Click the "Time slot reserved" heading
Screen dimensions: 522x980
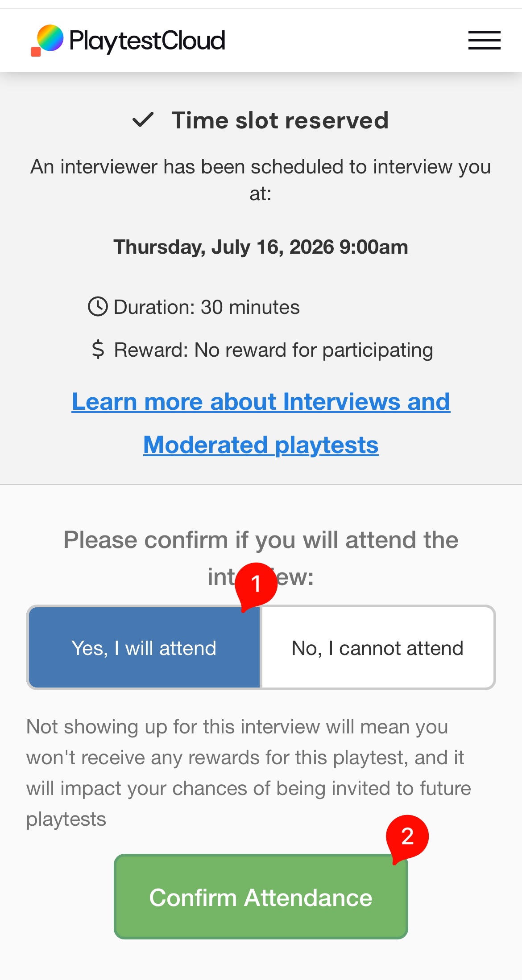pyautogui.click(x=280, y=120)
